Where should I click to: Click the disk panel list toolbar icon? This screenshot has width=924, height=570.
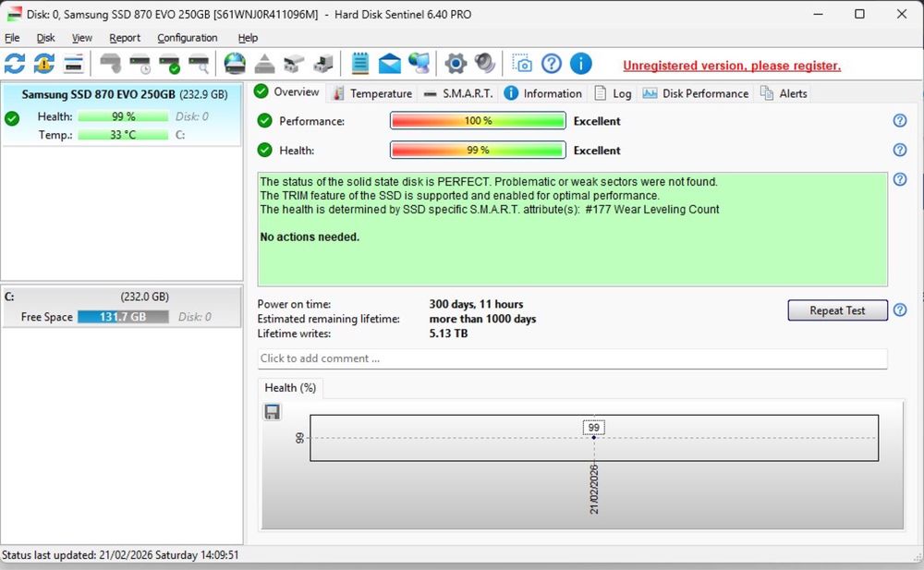(x=73, y=64)
